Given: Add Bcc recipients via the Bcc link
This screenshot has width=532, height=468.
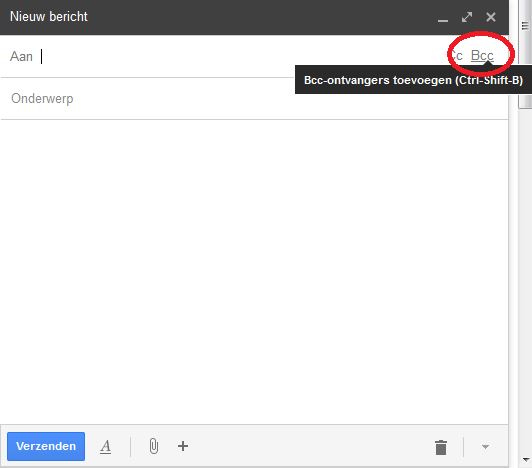Looking at the screenshot, I should [482, 55].
